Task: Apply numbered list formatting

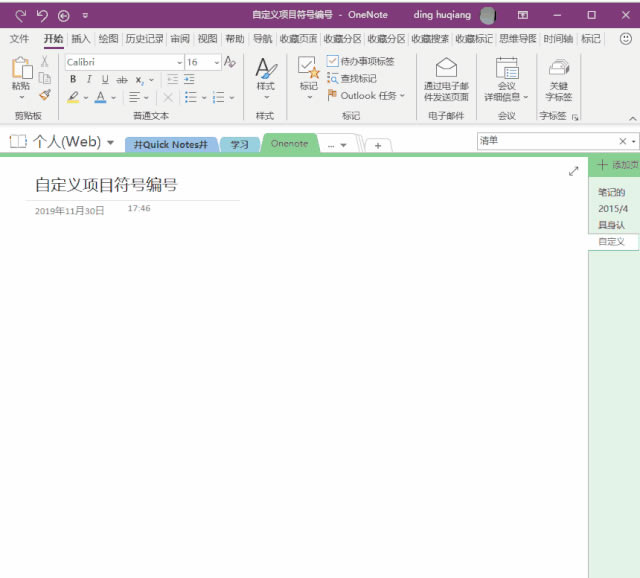Action: (x=218, y=97)
